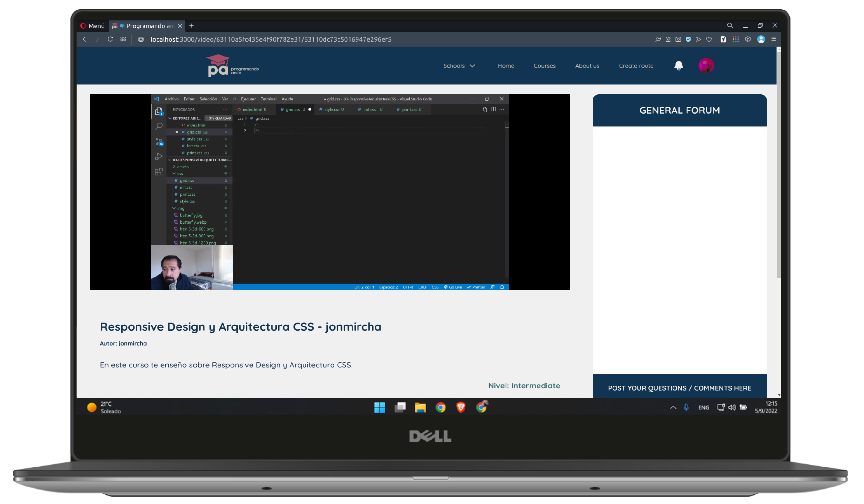Open the Opera Menú button

click(x=92, y=26)
